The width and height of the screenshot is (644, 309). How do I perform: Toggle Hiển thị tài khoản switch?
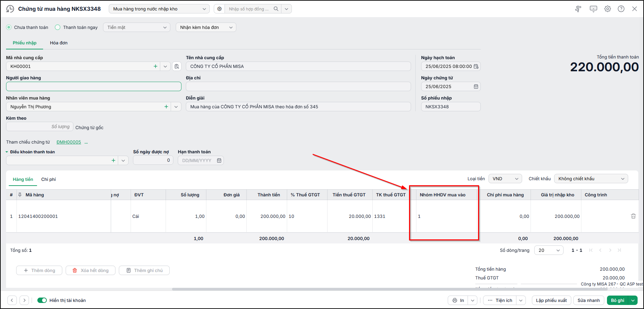pos(42,300)
